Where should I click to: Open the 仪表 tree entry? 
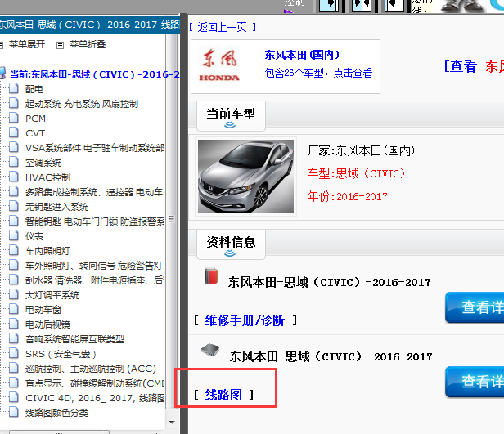point(34,236)
